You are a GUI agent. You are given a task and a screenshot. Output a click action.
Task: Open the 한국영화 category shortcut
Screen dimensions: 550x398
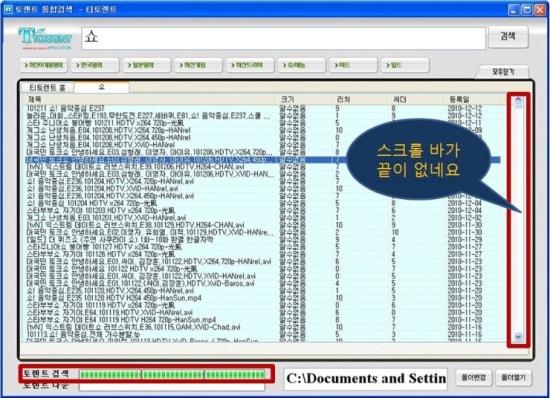coord(95,65)
